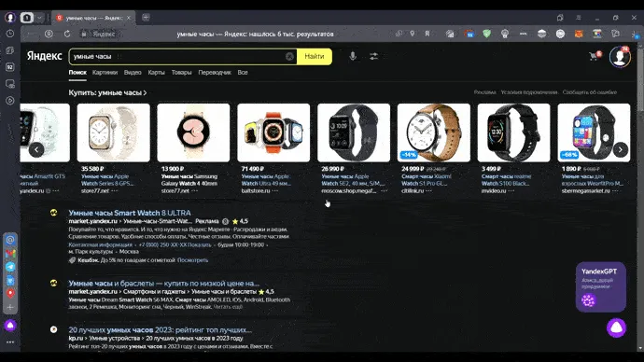Open the user account avatar on the page
Viewport: 644px width, 362px height.
point(620,57)
